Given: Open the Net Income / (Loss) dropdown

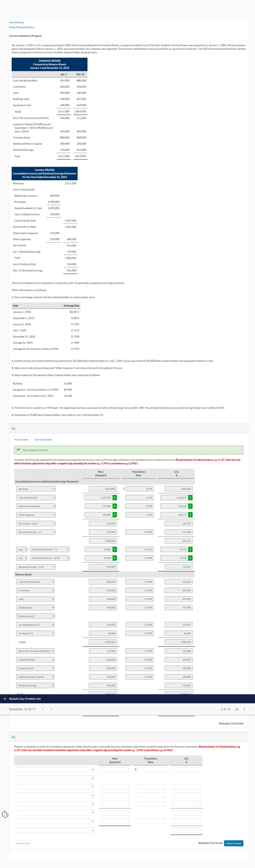Looking at the screenshot, I should tap(36, 523).
